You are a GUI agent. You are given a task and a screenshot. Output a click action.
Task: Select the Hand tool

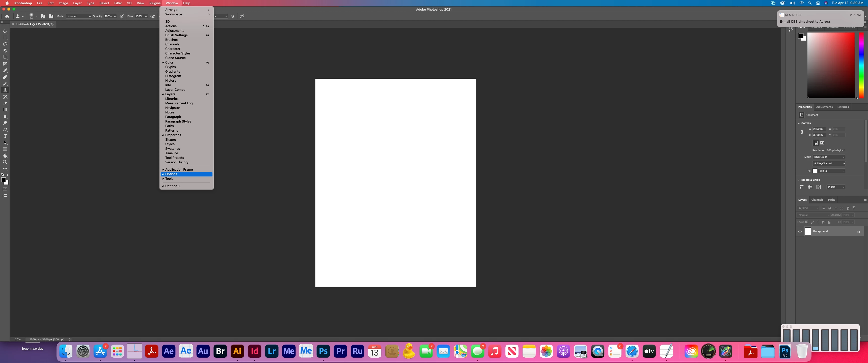(5, 156)
